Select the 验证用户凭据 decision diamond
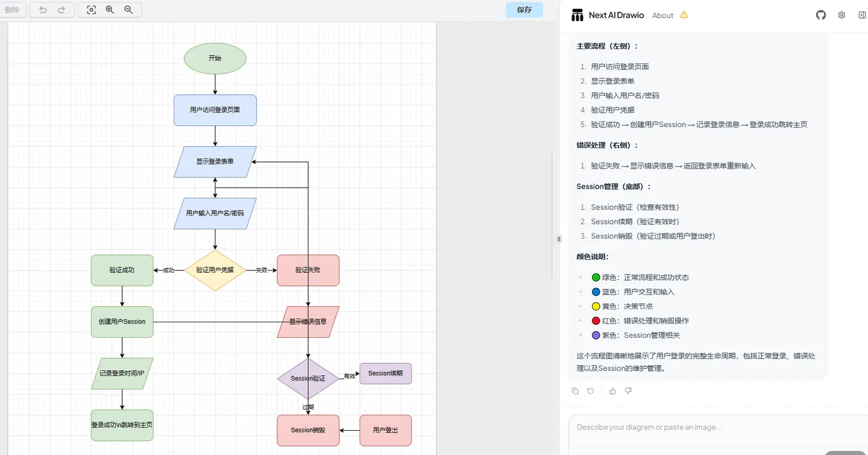This screenshot has width=868, height=455. tap(215, 270)
